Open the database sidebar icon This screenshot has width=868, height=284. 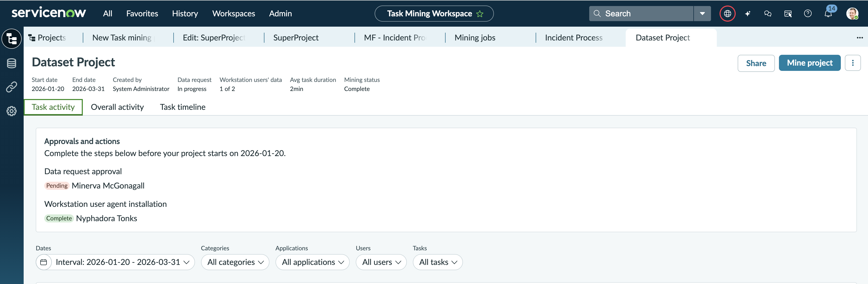point(12,63)
